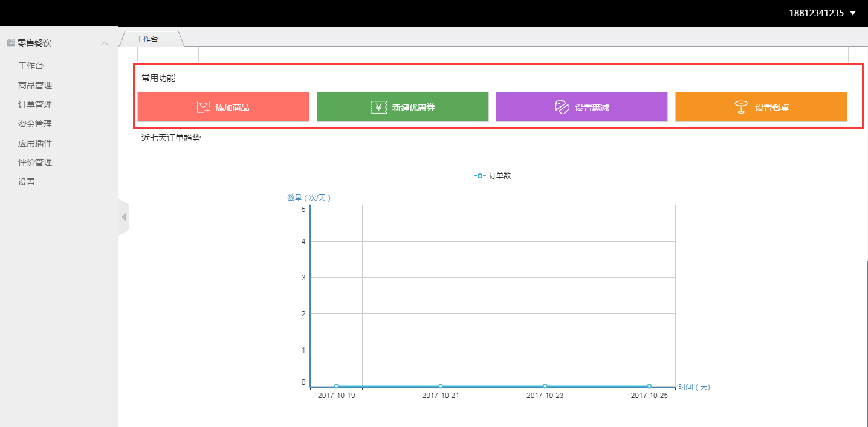This screenshot has height=427, width=868.
Task: Click the 2017-10-25 data point on chart
Action: [x=649, y=387]
